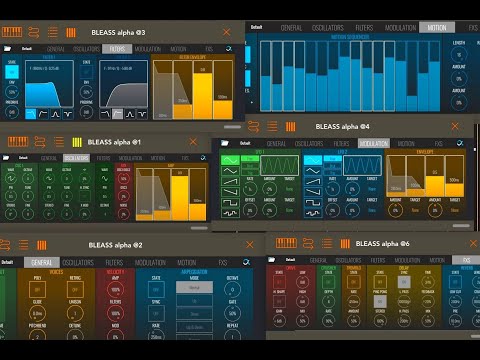480x360 pixels.
Task: Click the vertical bars icon in BLEASS alpha @3
Action: (71, 32)
